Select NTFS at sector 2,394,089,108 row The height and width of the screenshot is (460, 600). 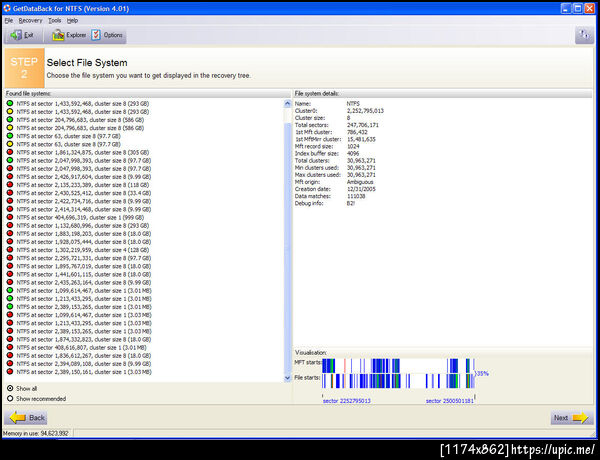[x=83, y=364]
